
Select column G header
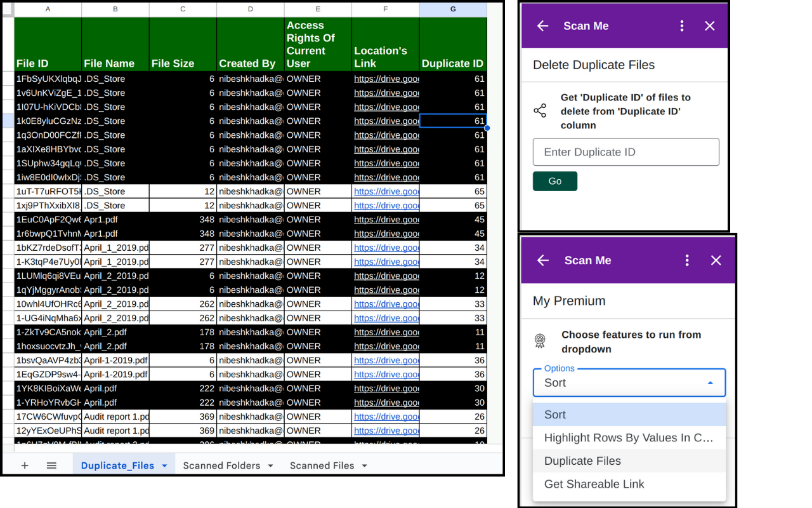[453, 9]
